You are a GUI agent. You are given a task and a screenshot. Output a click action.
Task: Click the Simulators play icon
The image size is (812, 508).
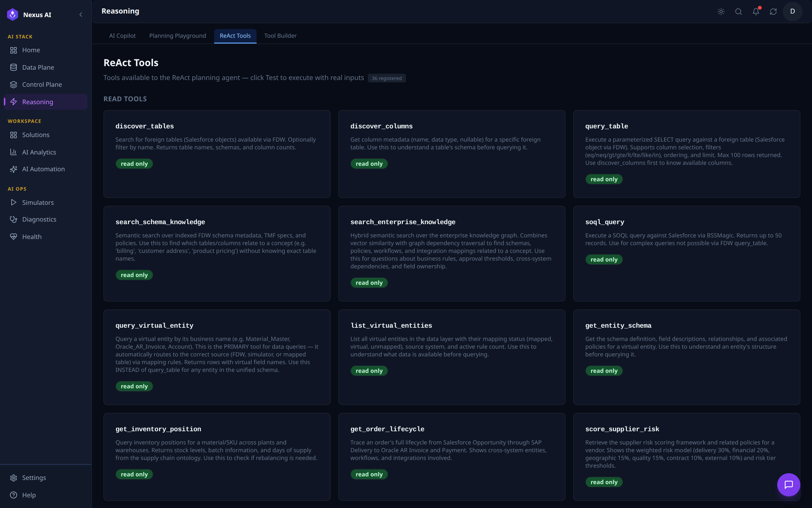[14, 202]
